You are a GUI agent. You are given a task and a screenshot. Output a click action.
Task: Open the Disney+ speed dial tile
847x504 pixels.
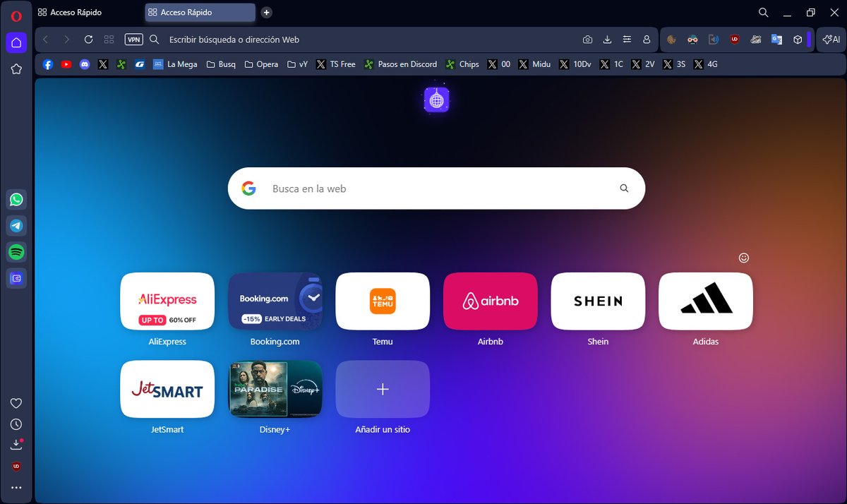point(275,389)
